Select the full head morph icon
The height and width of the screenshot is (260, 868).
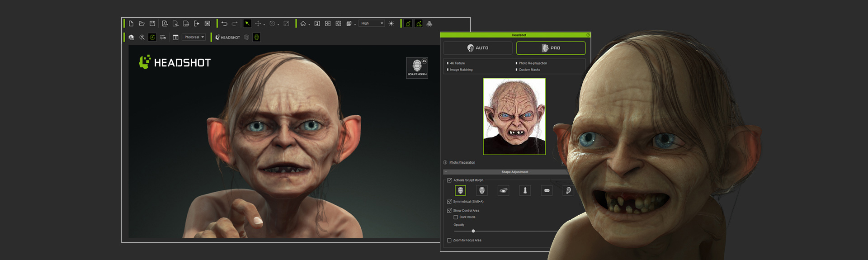(x=460, y=190)
